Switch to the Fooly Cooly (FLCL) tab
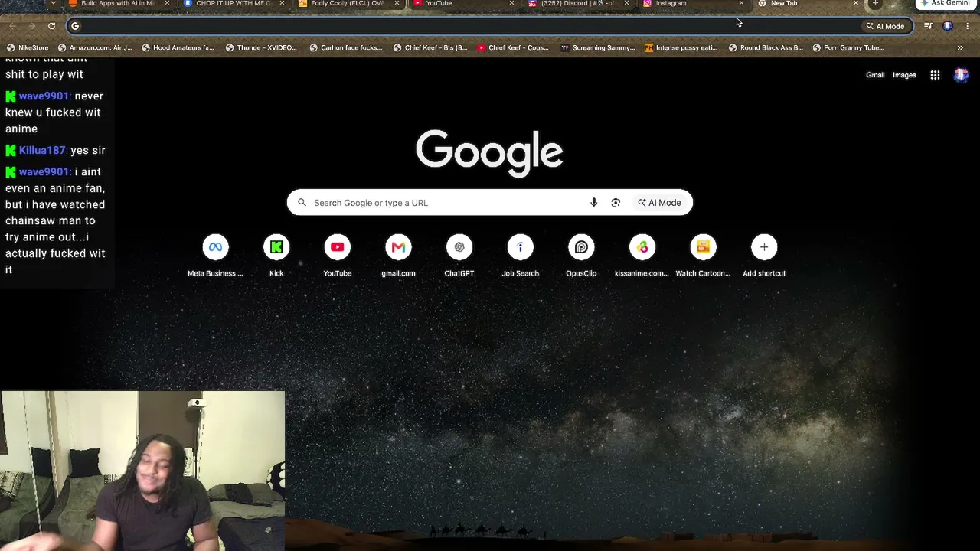The height and width of the screenshot is (551, 980). 348,3
